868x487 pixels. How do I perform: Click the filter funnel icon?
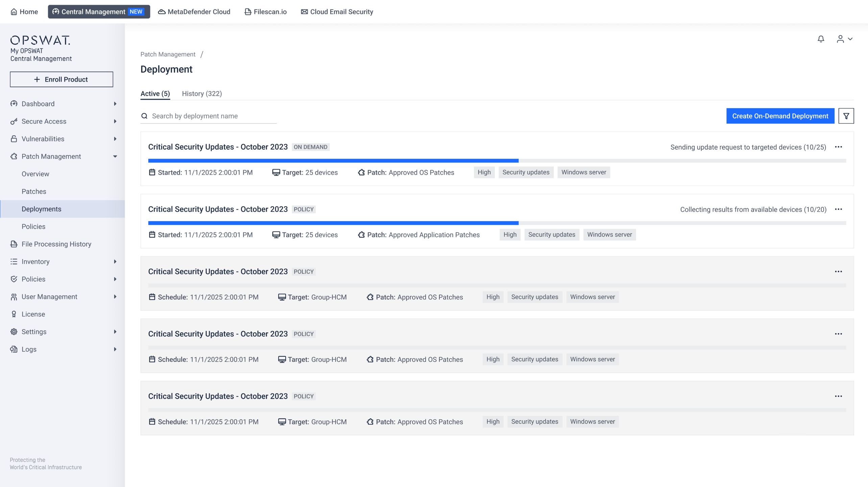coord(846,116)
